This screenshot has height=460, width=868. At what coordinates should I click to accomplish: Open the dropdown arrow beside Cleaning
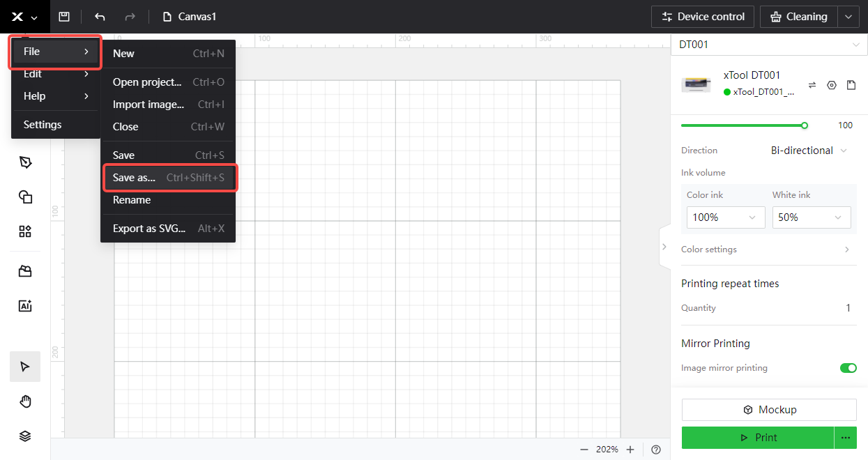coord(848,17)
